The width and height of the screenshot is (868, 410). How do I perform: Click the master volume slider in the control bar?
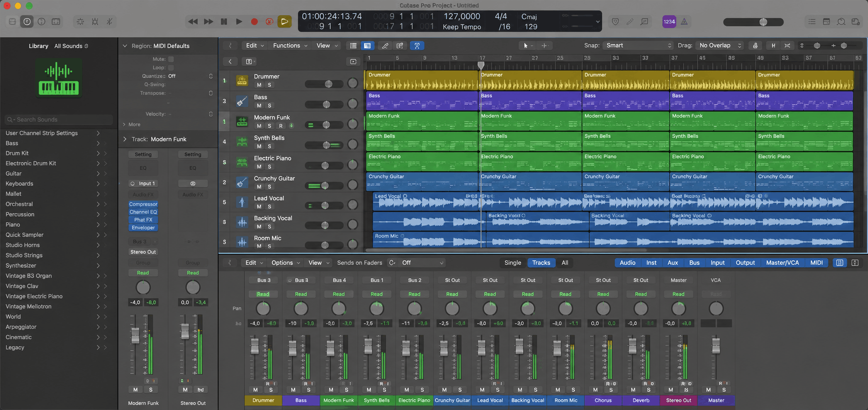click(753, 22)
